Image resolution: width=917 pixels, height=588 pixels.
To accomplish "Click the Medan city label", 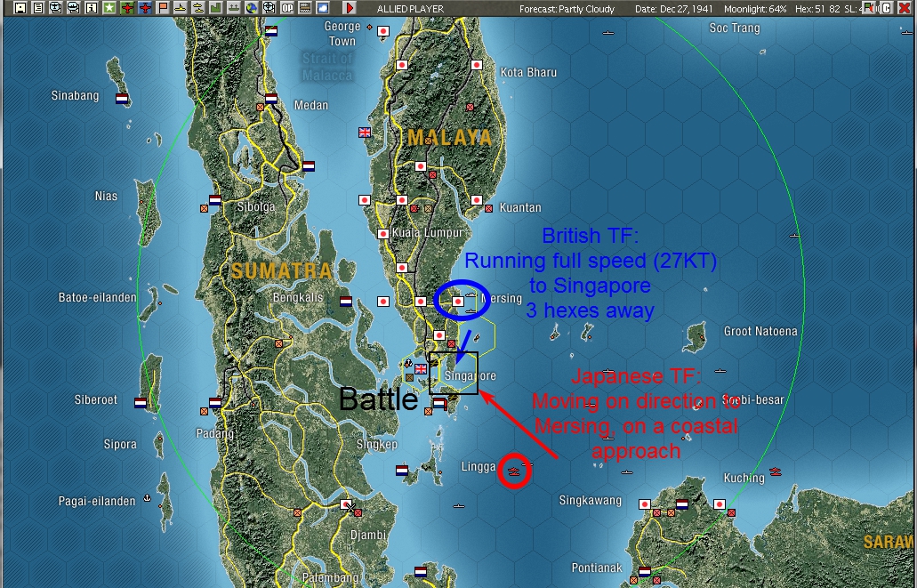I will [311, 105].
